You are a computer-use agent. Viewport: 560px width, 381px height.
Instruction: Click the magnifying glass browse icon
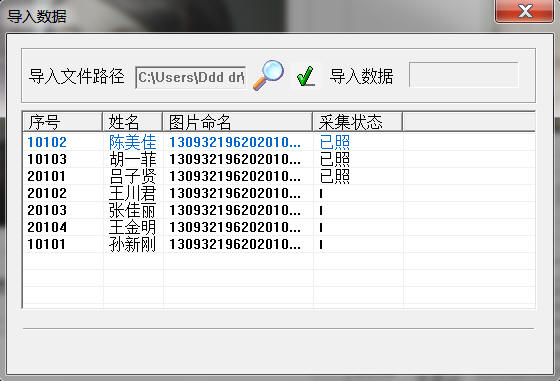click(268, 75)
